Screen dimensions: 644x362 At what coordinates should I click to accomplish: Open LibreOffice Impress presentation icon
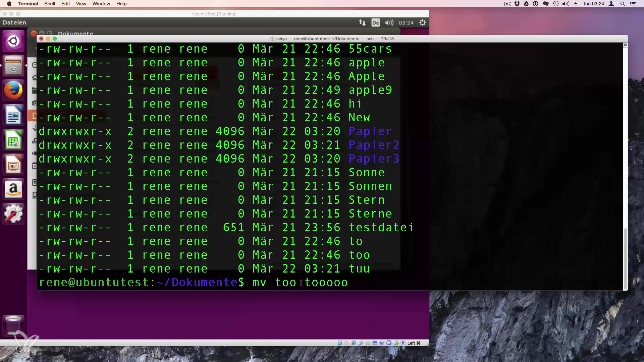(x=13, y=165)
